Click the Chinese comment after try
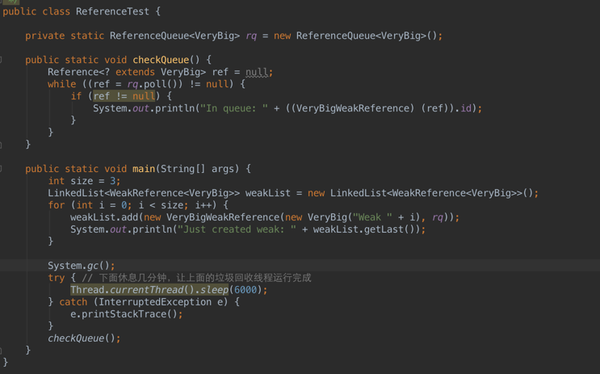The height and width of the screenshot is (374, 600). (197, 278)
